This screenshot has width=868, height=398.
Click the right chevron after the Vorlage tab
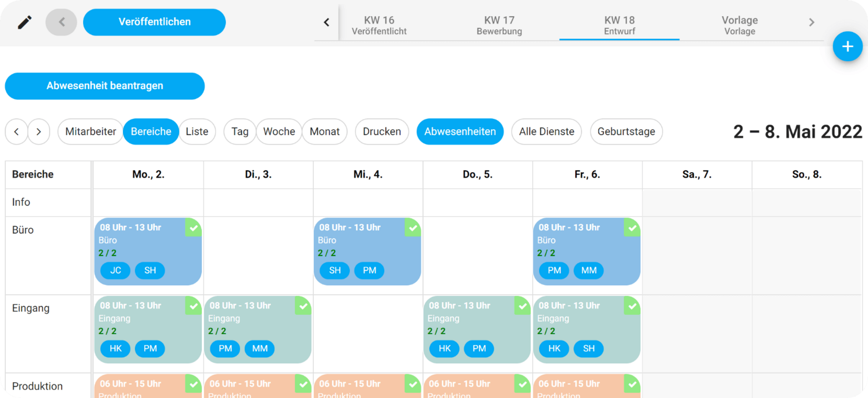click(812, 22)
